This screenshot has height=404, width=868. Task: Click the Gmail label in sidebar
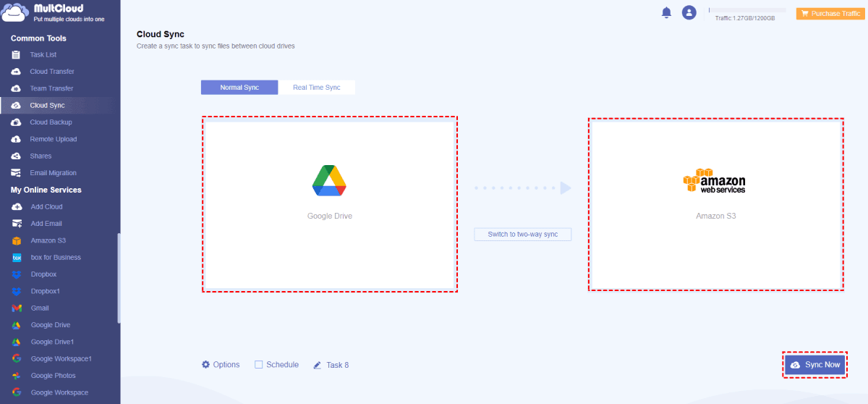coord(40,308)
